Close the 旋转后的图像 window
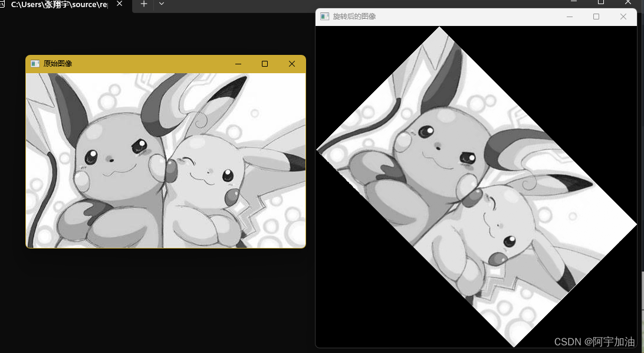This screenshot has height=353, width=644. point(623,17)
